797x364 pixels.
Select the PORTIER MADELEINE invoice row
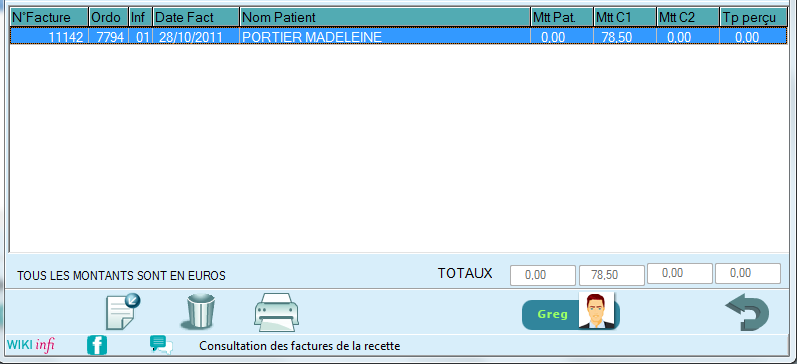point(398,37)
